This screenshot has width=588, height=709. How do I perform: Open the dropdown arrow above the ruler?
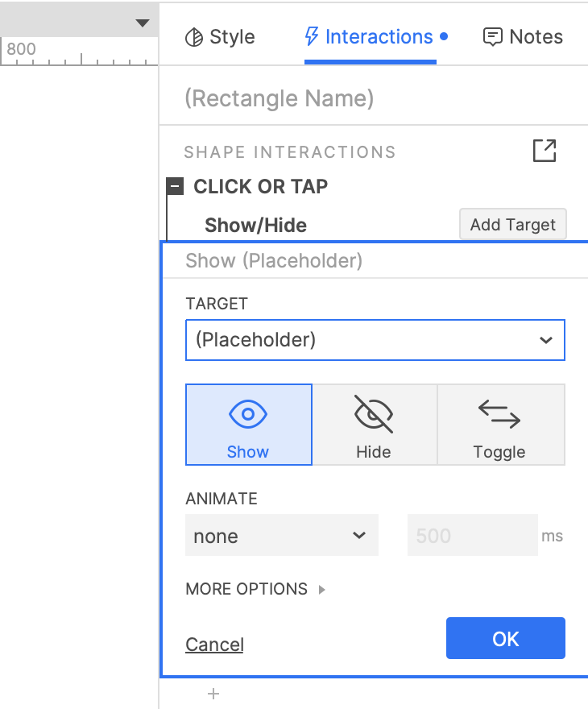143,23
